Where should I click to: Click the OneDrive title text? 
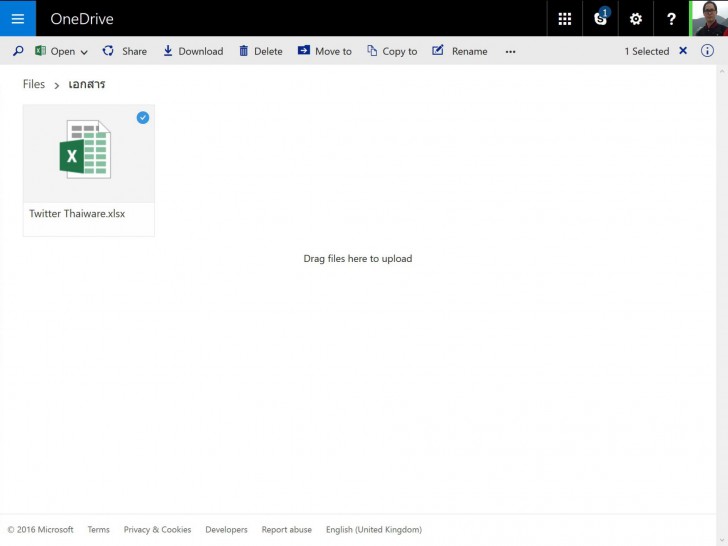click(82, 19)
